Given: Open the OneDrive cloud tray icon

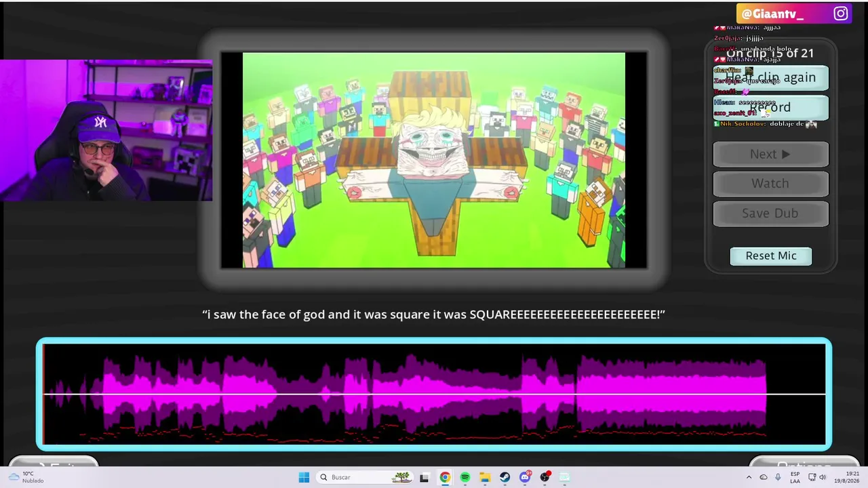Looking at the screenshot, I should tap(764, 477).
